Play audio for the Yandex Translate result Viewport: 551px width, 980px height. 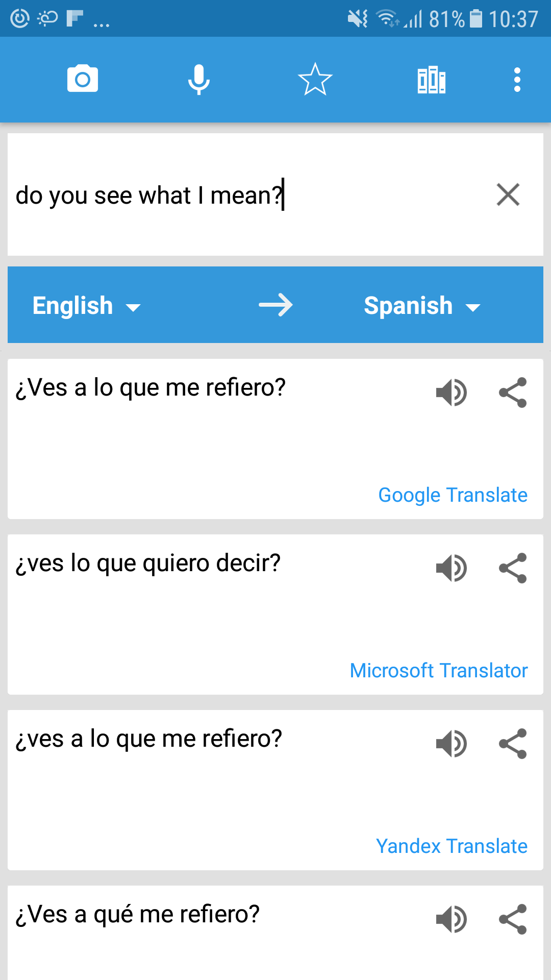click(x=452, y=744)
